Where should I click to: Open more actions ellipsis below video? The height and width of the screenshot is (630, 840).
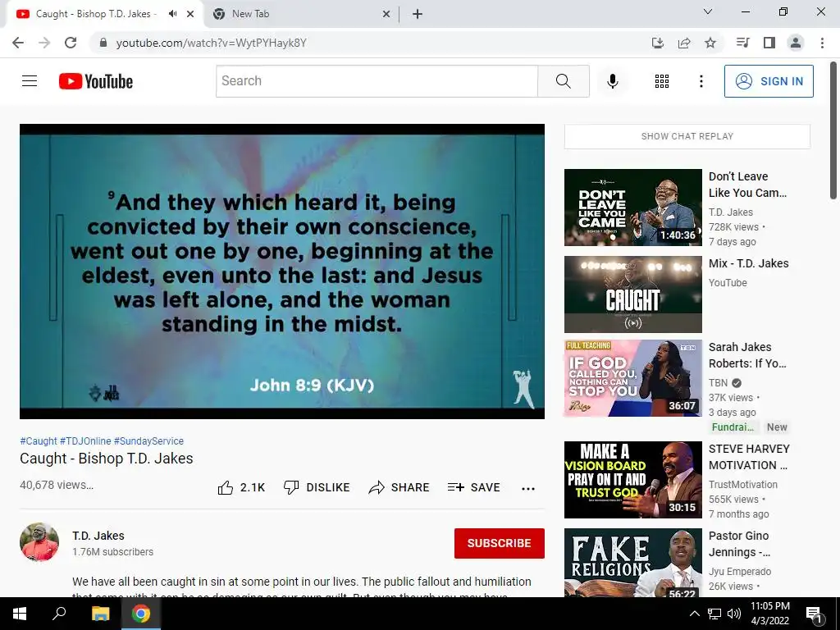528,488
